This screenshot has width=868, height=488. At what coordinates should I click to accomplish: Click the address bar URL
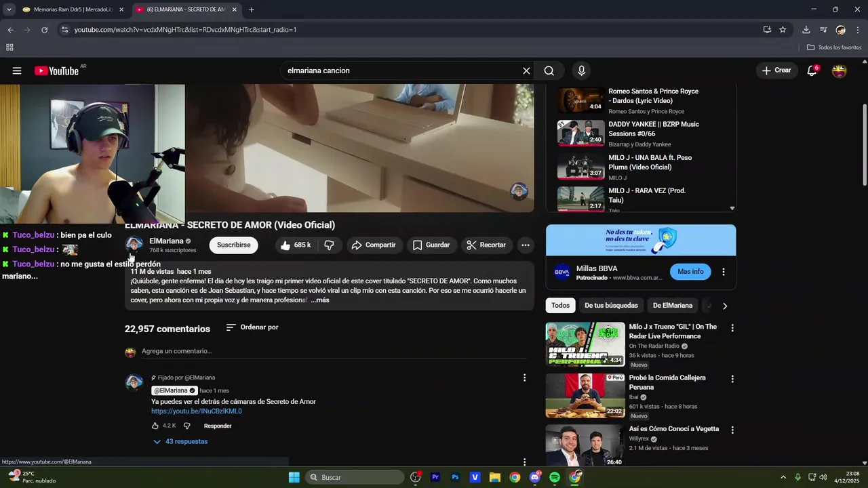coord(185,30)
